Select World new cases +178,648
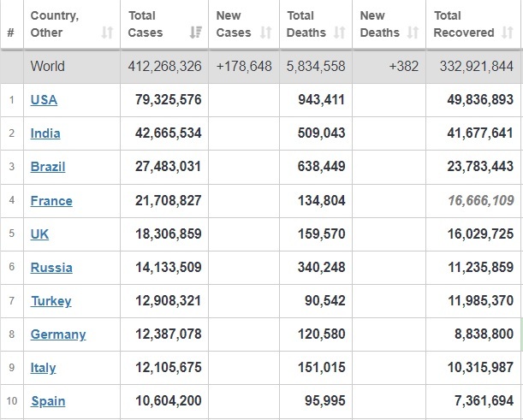 (x=244, y=66)
